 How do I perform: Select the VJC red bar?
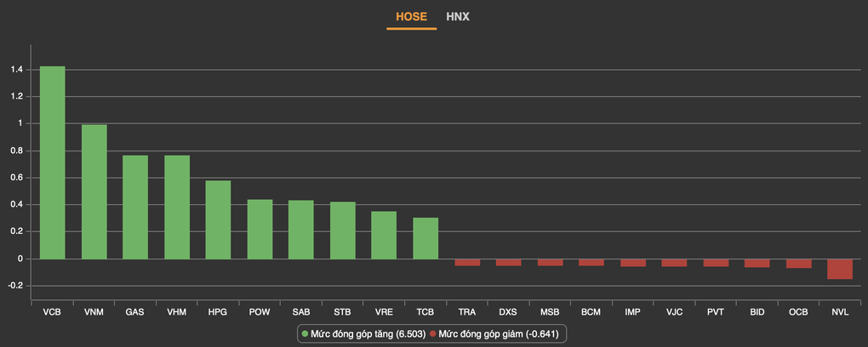[x=674, y=263]
